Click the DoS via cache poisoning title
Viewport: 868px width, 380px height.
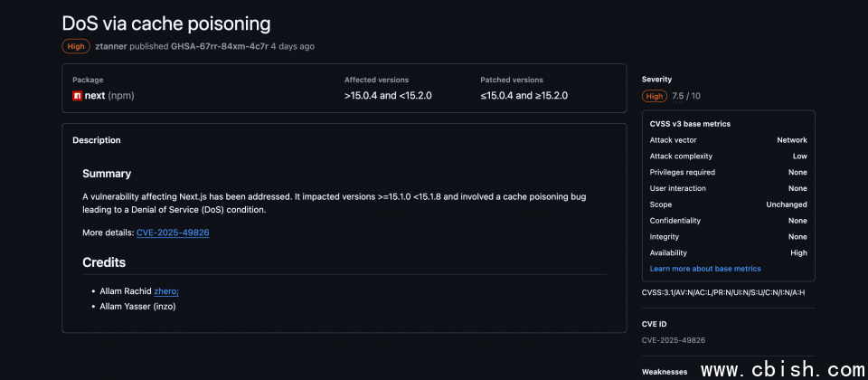166,24
